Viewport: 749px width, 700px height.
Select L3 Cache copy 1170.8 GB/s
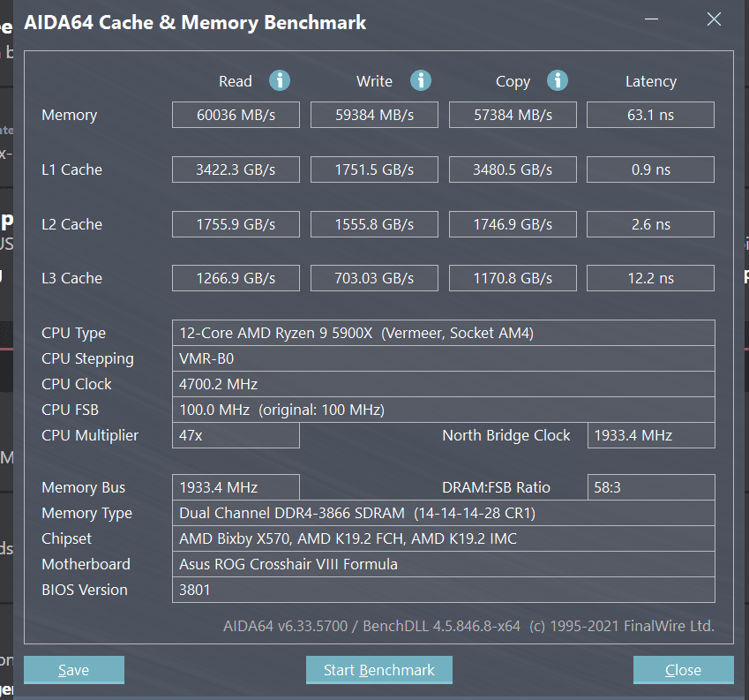513,278
